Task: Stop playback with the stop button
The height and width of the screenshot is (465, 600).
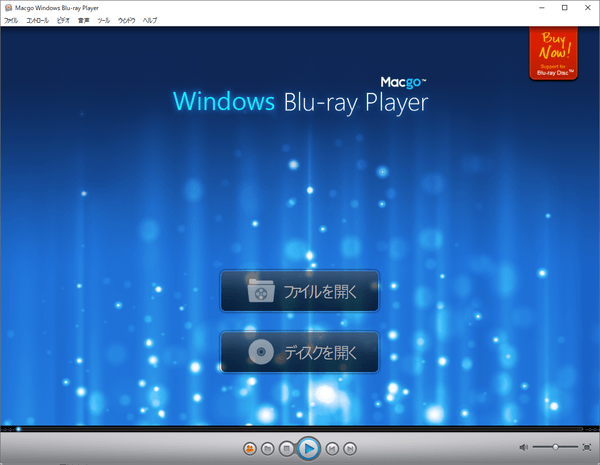Action: [286, 448]
